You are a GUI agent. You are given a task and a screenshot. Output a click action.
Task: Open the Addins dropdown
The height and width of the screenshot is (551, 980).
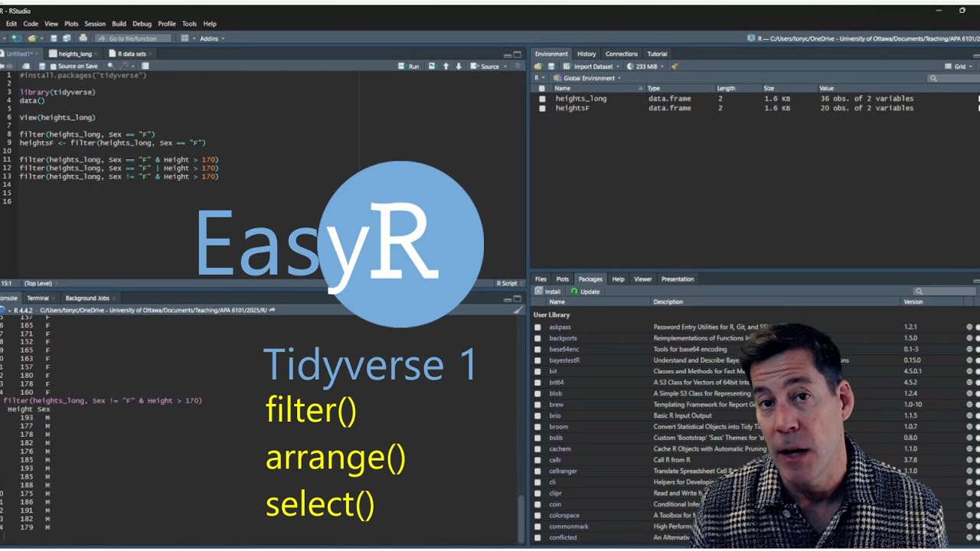[x=212, y=38]
